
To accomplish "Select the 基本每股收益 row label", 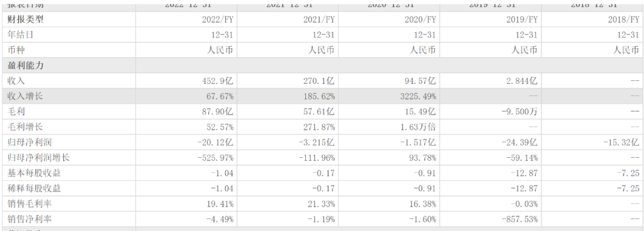I will (34, 173).
